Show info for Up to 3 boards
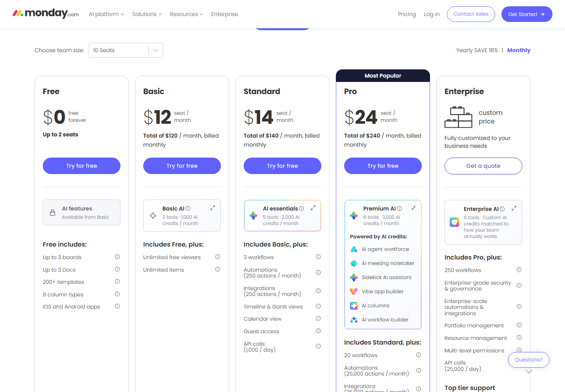 click(x=117, y=257)
